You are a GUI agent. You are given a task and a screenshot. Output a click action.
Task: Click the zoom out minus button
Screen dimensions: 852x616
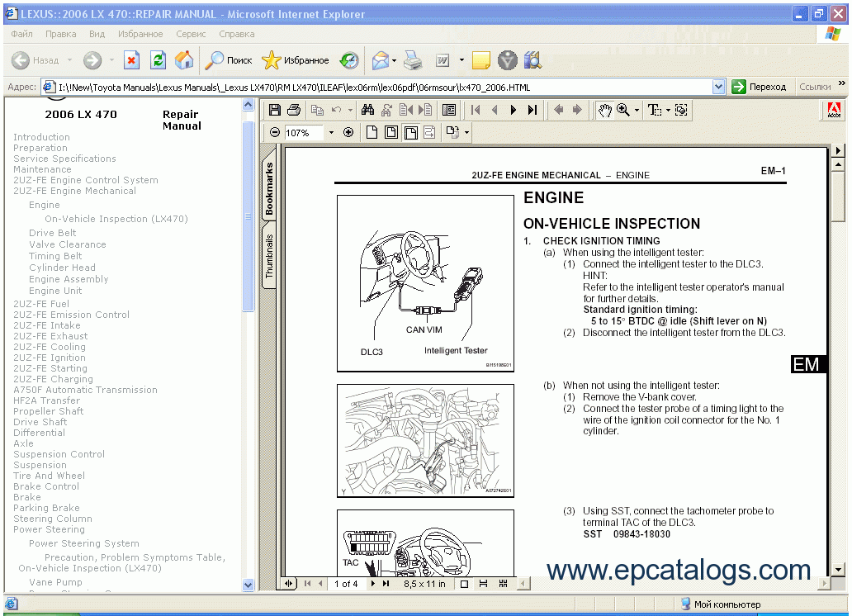tap(275, 132)
